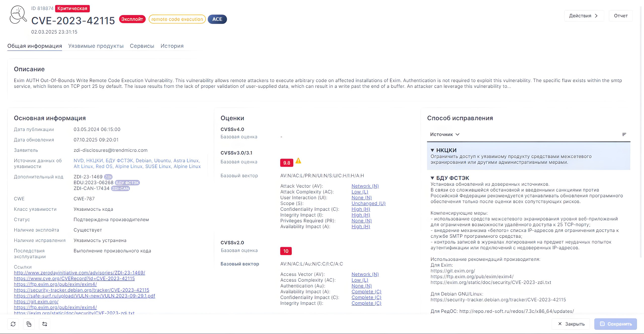
Task: Click the yellow warning triangle near 9.8
Action: [x=298, y=161]
